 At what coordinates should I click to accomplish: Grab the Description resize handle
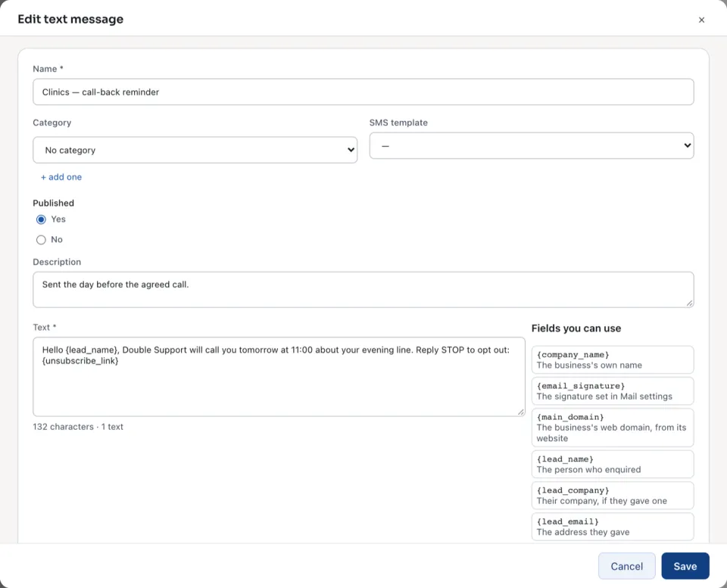(689, 303)
